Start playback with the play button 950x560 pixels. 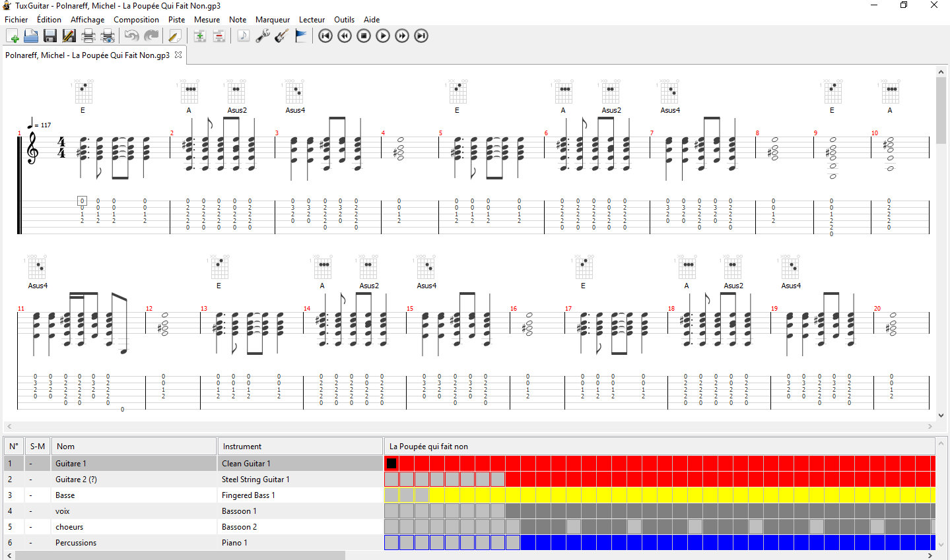383,36
